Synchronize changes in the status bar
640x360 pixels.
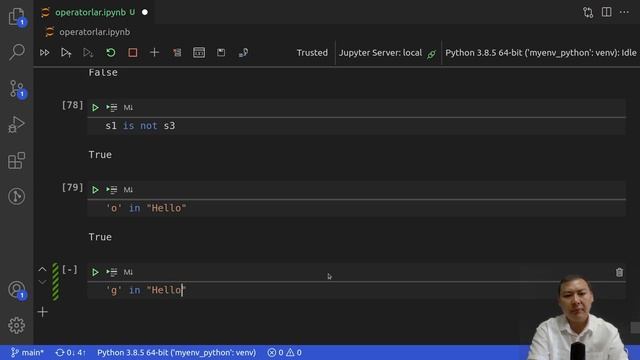point(70,353)
